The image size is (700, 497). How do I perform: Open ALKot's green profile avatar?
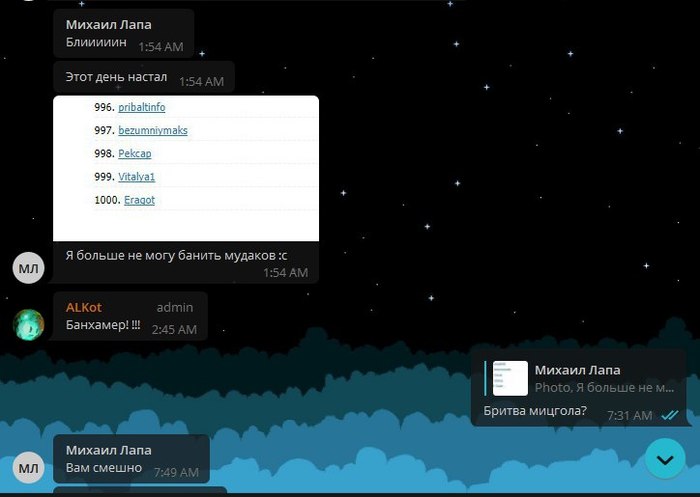(28, 324)
